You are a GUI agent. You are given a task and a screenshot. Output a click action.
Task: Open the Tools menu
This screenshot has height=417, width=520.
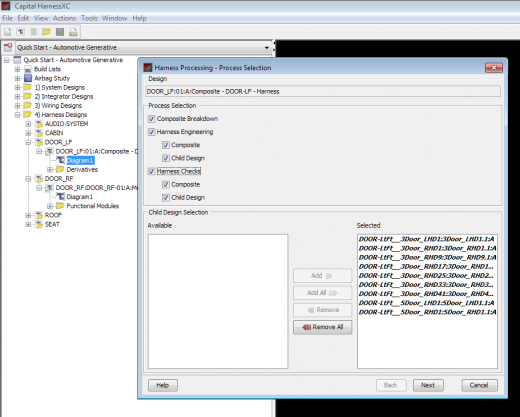coord(89,18)
